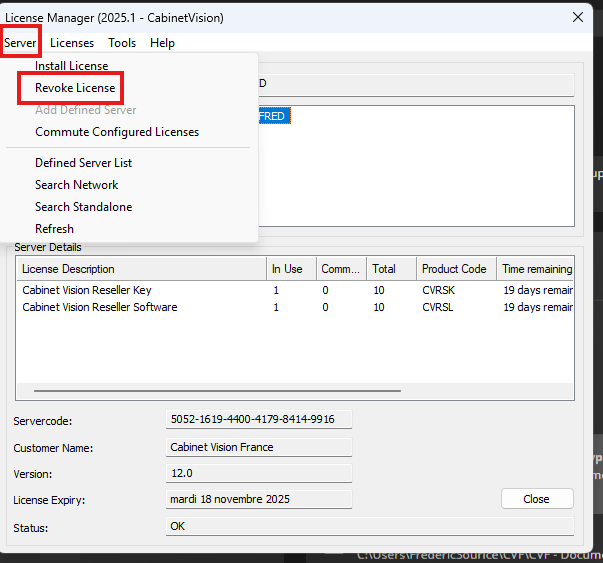Viewport: 603px width, 563px height.
Task: Choose Install License from the menu
Action: [x=71, y=66]
